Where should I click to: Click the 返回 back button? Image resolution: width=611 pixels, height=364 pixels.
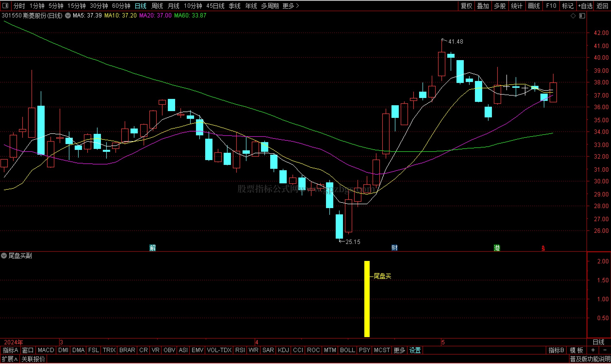click(602, 6)
